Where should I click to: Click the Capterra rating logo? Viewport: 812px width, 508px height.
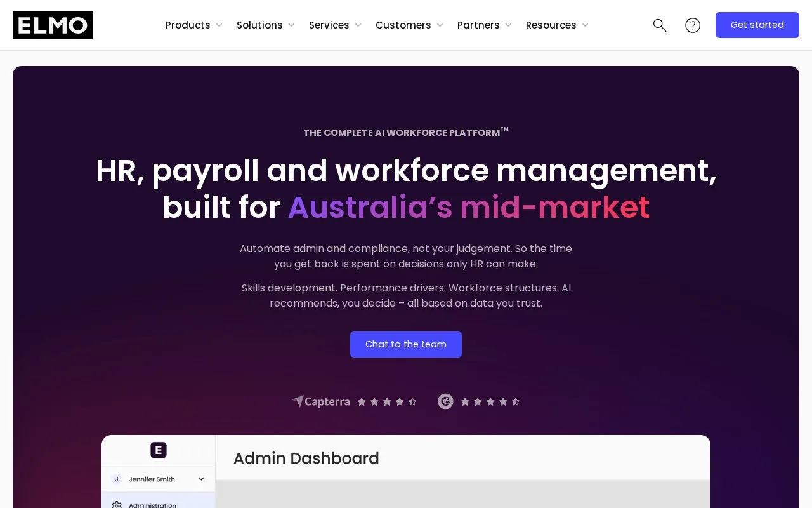(x=320, y=401)
